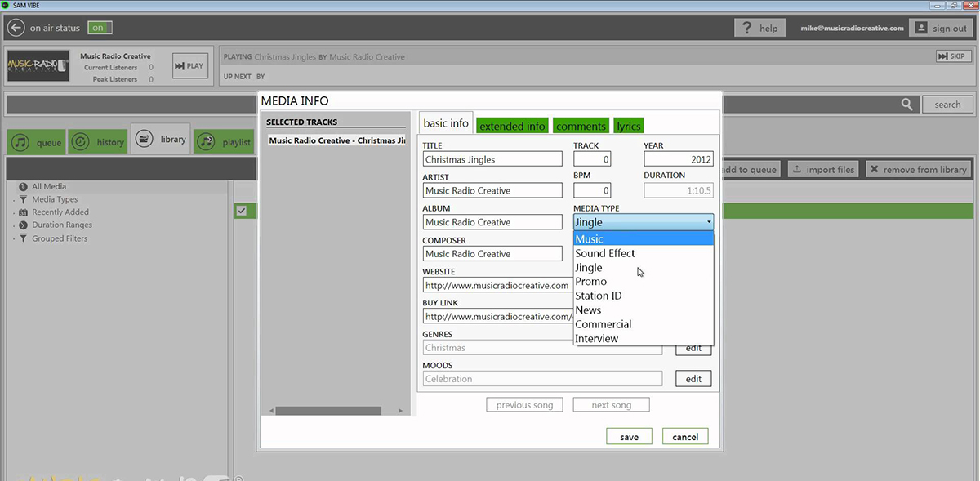Click the Music Radio Creative station logo
The width and height of the screenshot is (980, 481).
38,66
